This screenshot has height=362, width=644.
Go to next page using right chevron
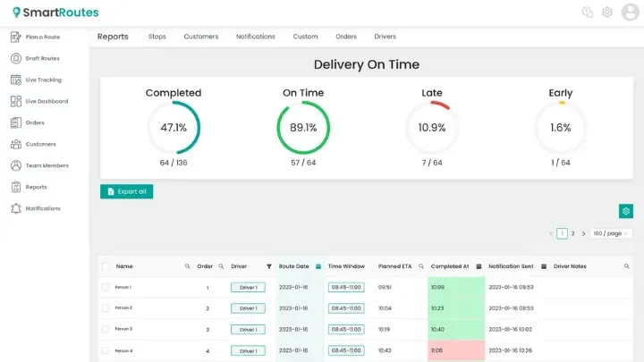click(584, 233)
